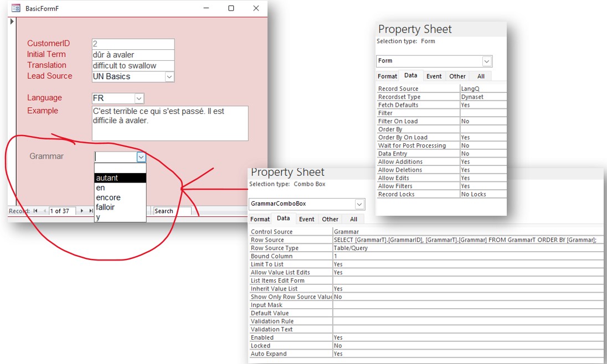Open the Form selection type dropdown
The width and height of the screenshot is (607, 364).
(x=486, y=61)
